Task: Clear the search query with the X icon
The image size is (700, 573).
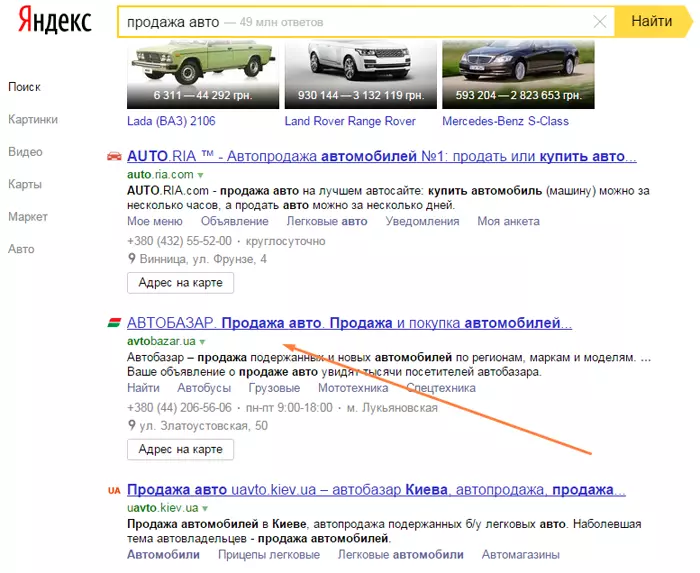Action: 599,21
